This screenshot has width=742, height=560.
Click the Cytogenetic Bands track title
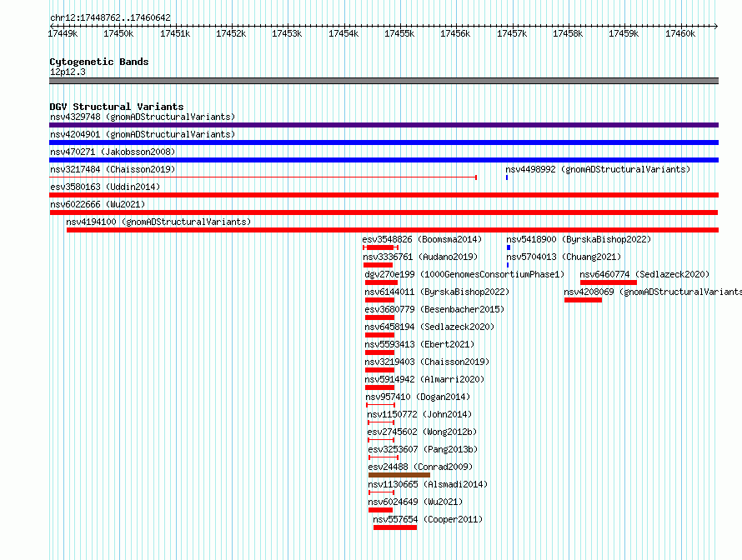99,62
